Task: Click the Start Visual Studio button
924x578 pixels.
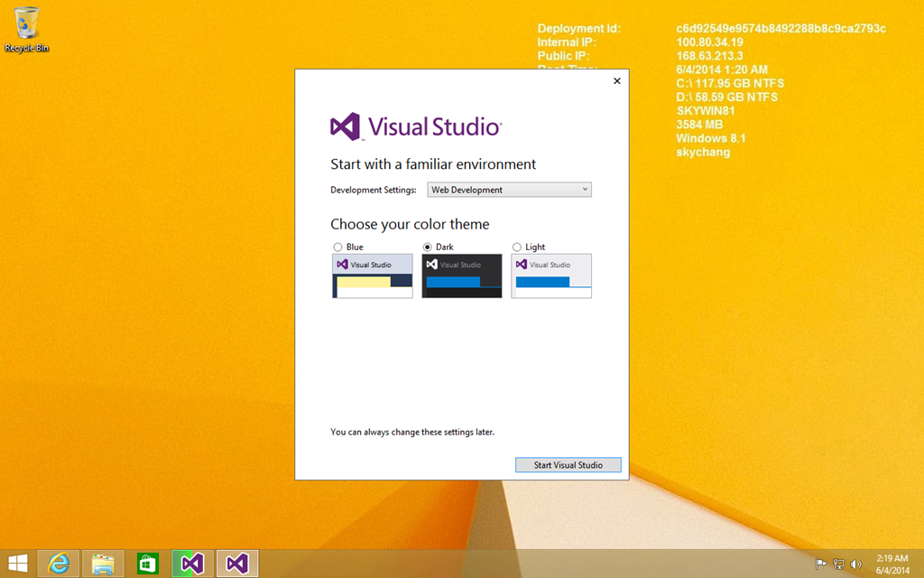Action: (568, 465)
